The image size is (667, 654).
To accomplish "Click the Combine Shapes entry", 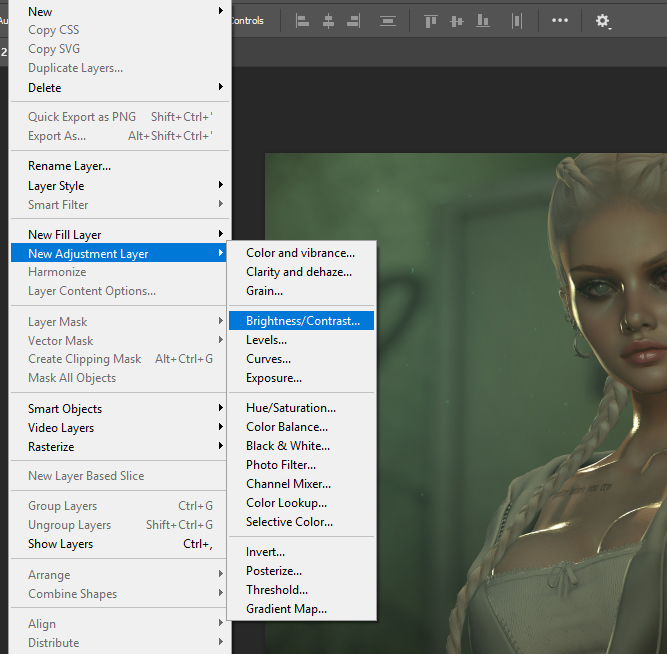I will [x=120, y=594].
